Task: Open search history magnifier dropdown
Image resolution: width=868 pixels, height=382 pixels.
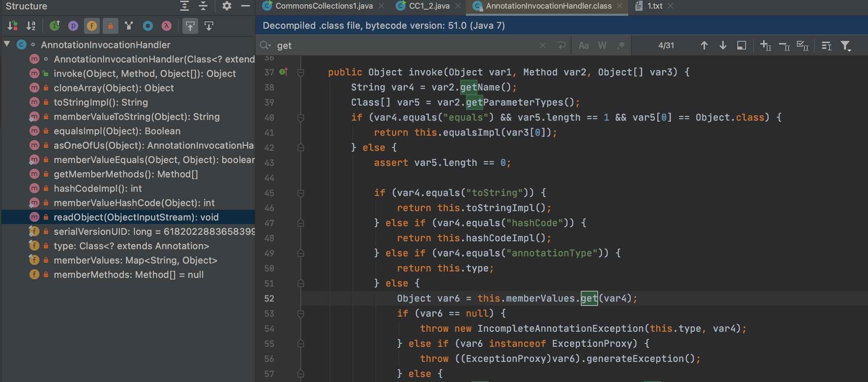Action: coord(265,45)
